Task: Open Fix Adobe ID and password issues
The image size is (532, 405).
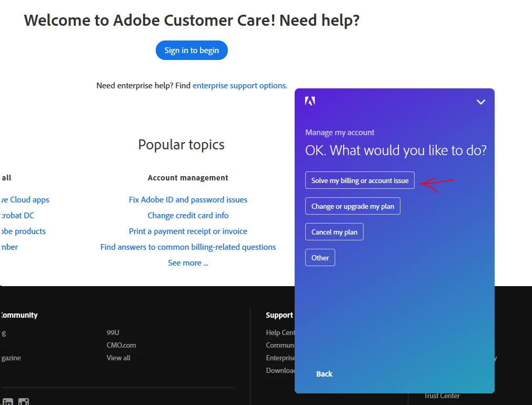Action: pos(188,199)
